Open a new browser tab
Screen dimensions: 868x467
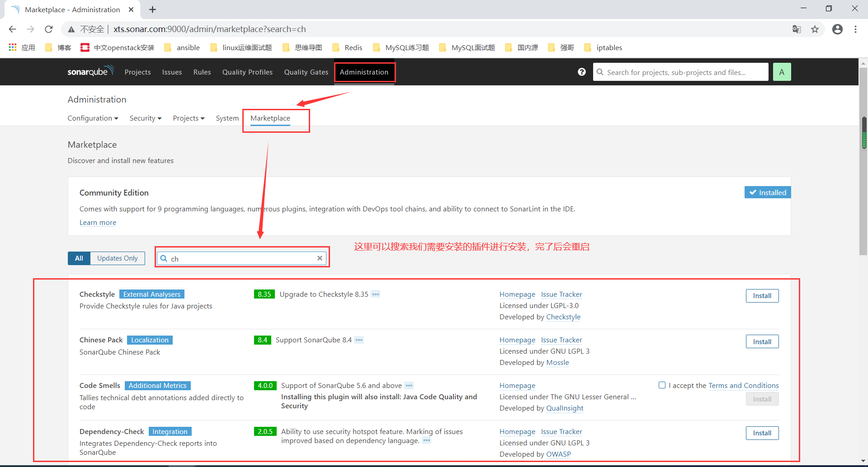(152, 9)
